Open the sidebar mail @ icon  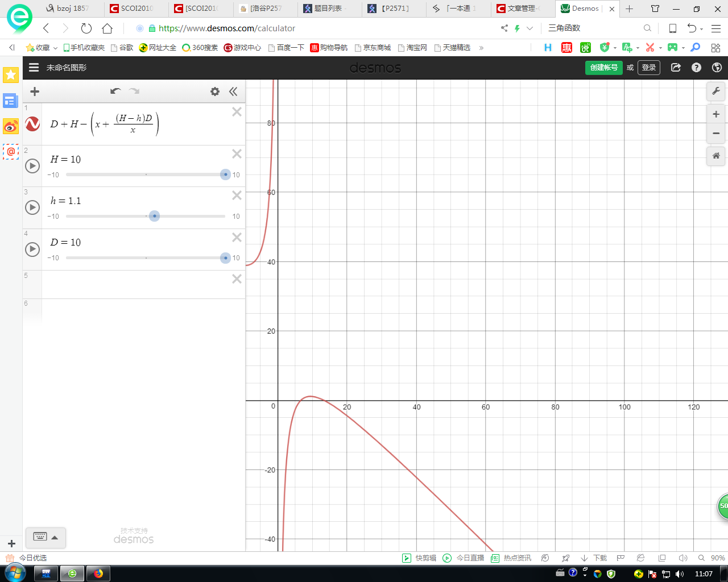[11, 152]
